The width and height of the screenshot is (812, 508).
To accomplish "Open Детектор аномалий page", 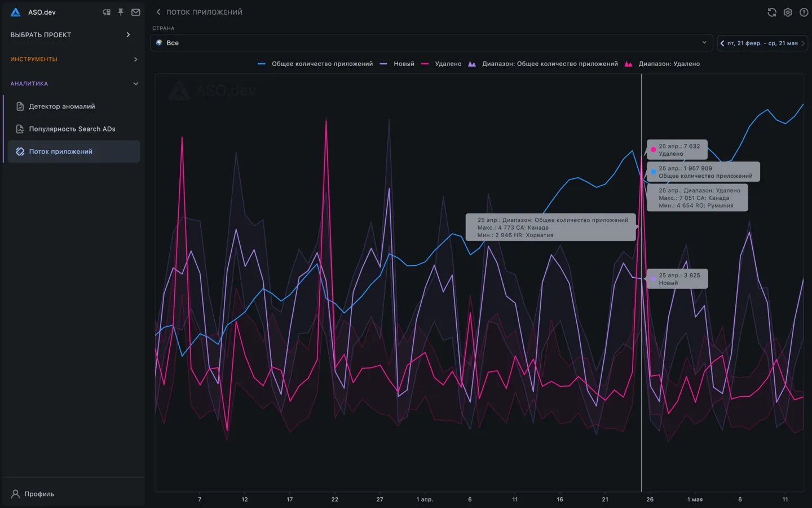I will 62,107.
